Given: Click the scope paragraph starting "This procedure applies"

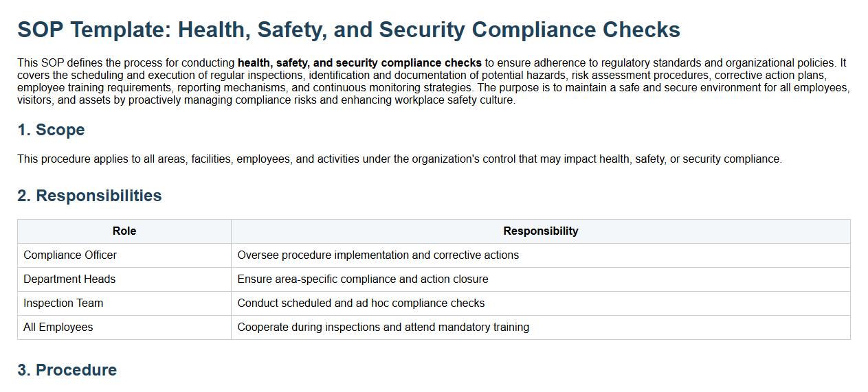Looking at the screenshot, I should 399,159.
